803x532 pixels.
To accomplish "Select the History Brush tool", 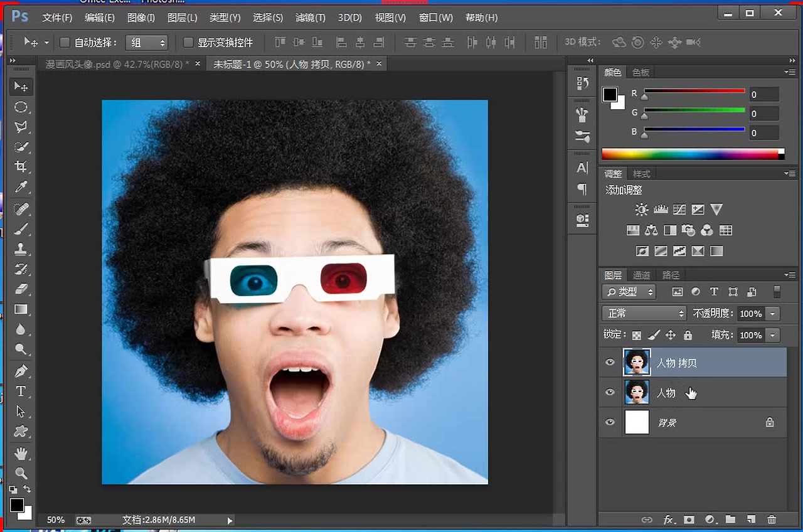I will [x=21, y=269].
